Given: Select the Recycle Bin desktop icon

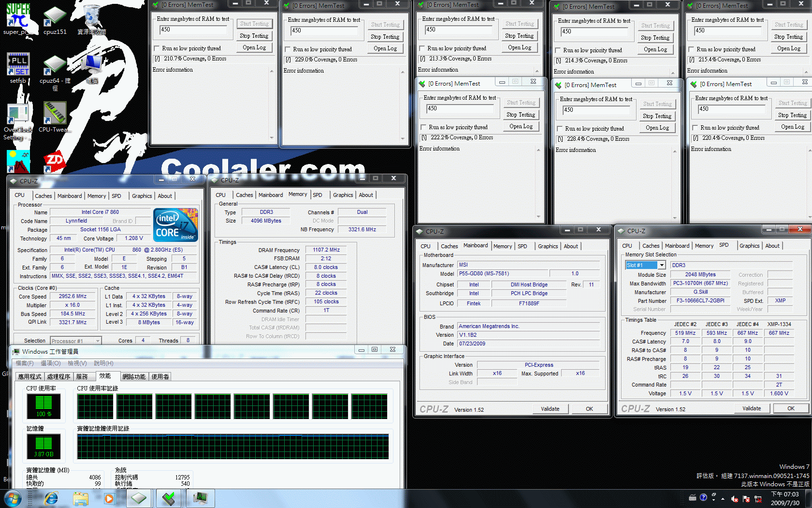Looking at the screenshot, I should tap(91, 19).
